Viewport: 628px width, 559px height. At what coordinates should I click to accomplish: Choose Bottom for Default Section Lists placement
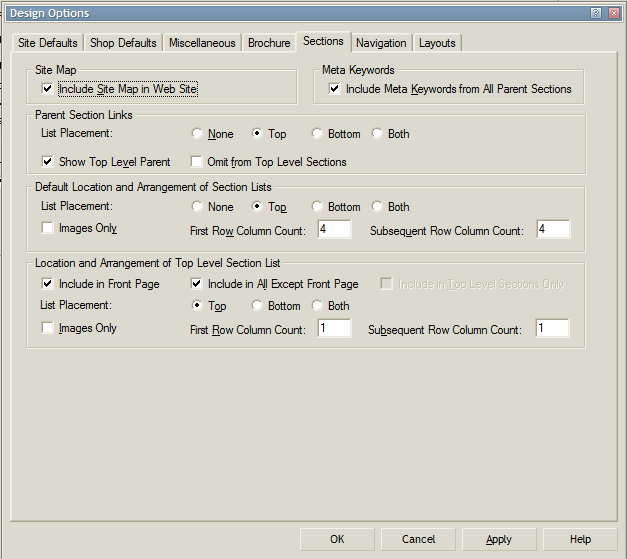click(x=318, y=207)
